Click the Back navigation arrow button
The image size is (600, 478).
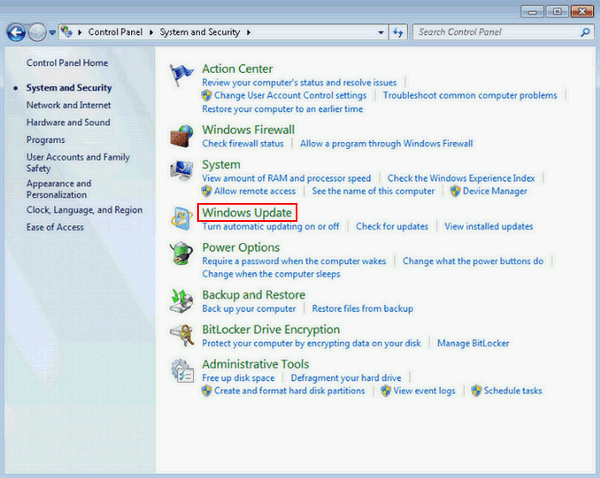coord(16,33)
